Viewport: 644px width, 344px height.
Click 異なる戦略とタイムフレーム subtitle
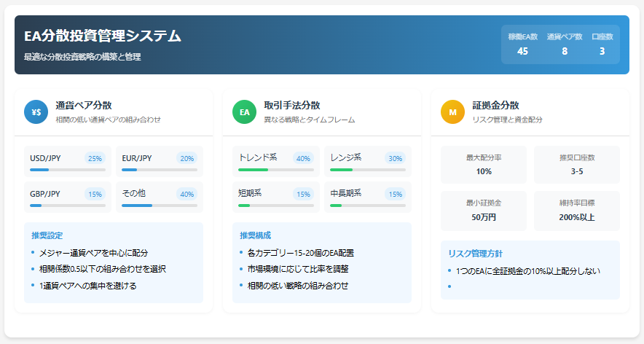(x=310, y=120)
